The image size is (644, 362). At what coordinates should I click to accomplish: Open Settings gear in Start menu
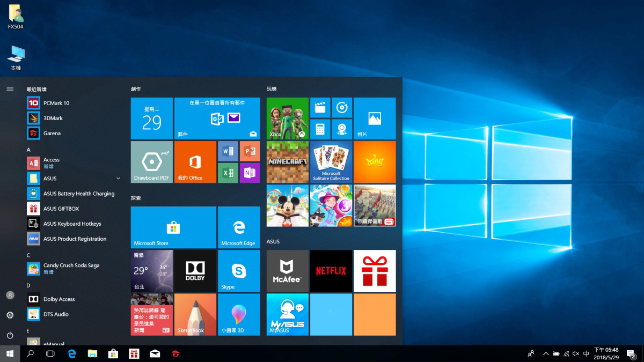(10, 315)
